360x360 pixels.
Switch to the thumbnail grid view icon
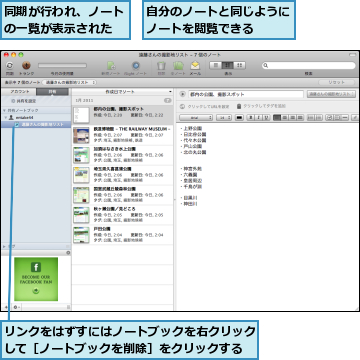[240, 65]
